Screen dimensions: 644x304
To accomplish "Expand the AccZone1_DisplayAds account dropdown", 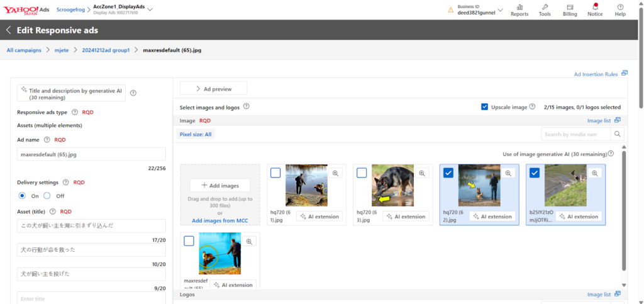I will pyautogui.click(x=150, y=9).
